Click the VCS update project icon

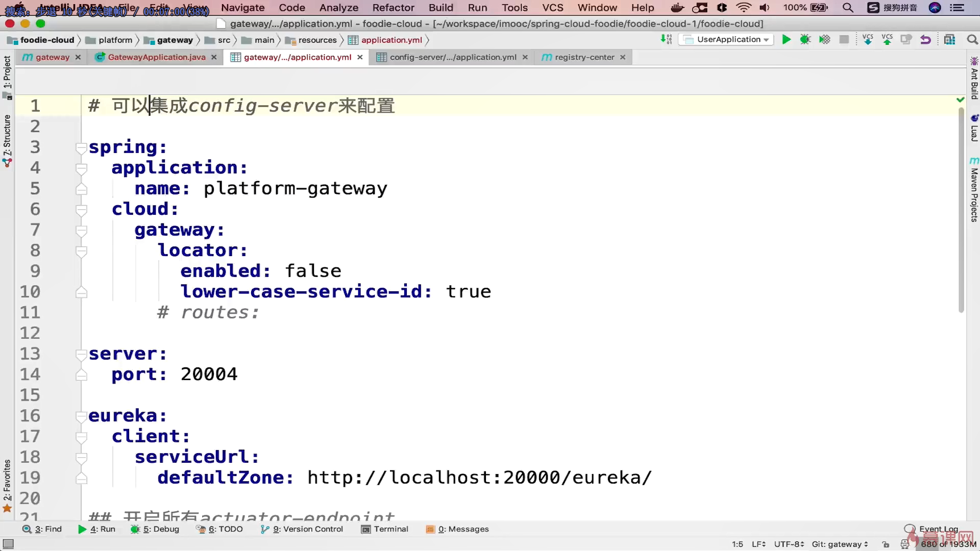[x=867, y=39]
